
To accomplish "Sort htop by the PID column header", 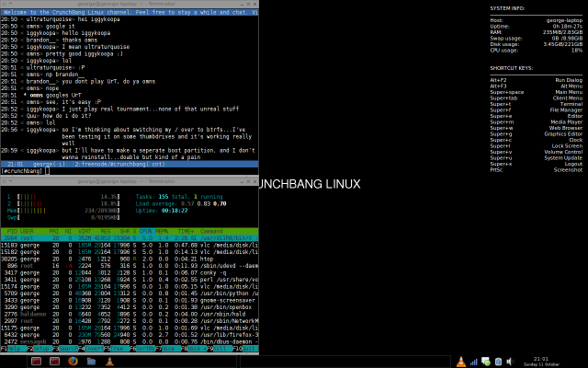I will coord(12,231).
